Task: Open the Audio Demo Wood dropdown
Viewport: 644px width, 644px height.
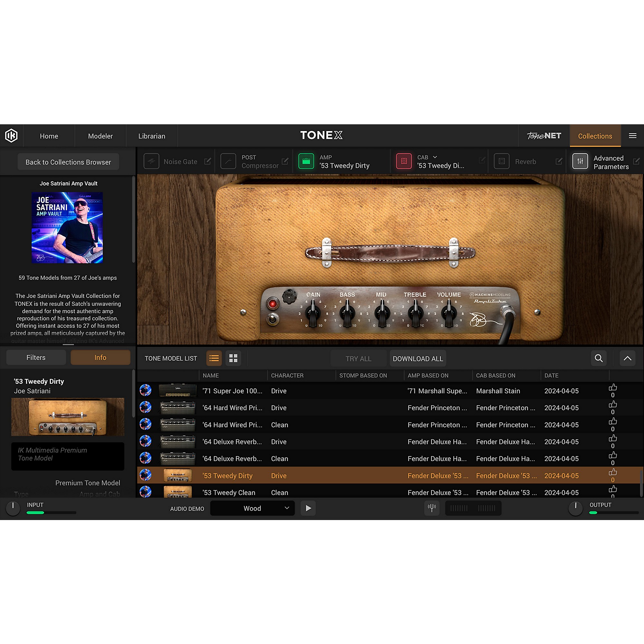Action: pos(252,508)
